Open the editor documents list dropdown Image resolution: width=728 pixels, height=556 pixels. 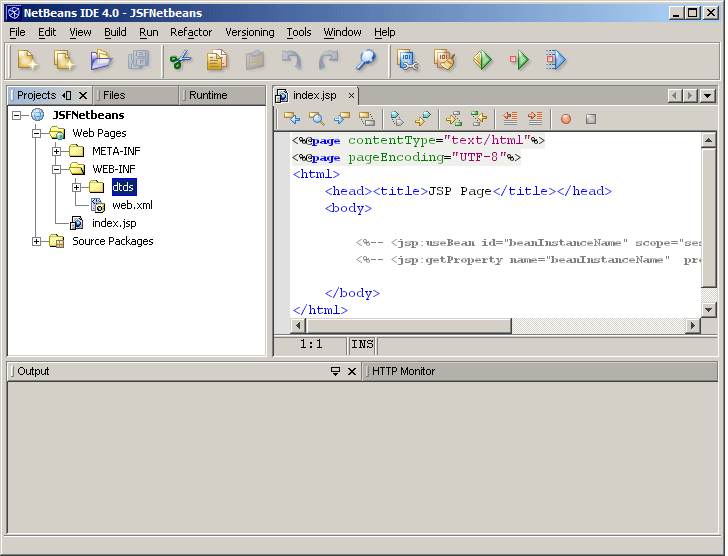tap(708, 96)
